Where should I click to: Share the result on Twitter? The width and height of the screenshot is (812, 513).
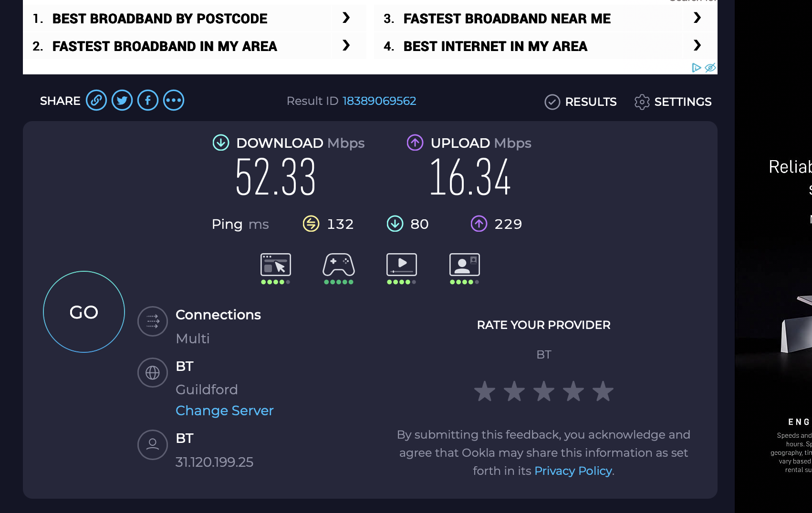[x=122, y=101]
